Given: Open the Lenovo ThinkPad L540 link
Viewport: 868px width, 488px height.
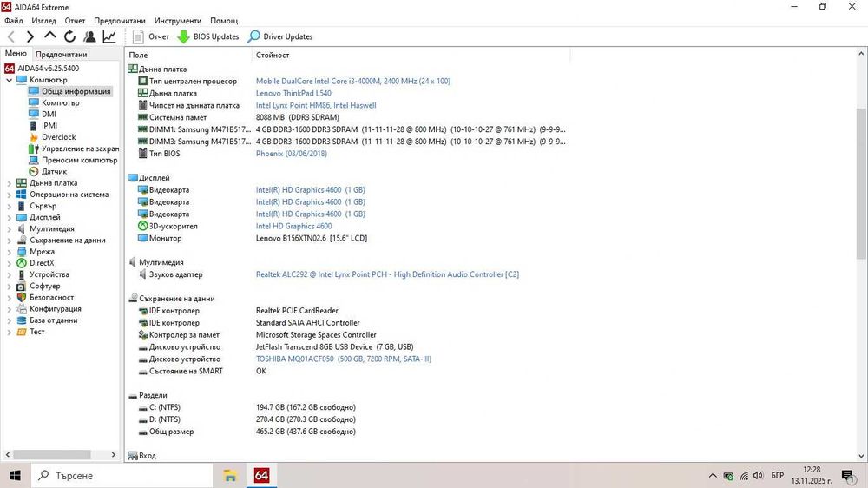Looking at the screenshot, I should pyautogui.click(x=293, y=93).
